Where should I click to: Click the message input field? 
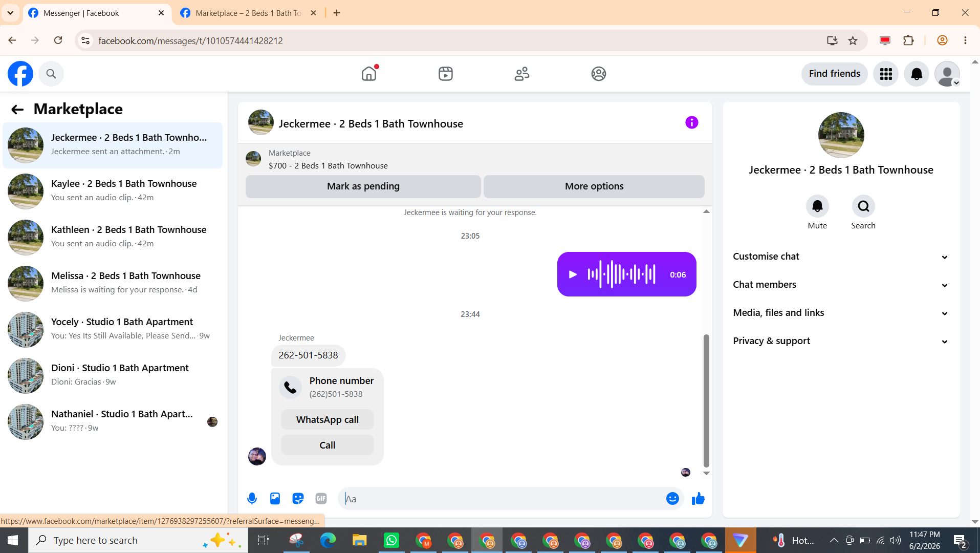[x=502, y=498]
